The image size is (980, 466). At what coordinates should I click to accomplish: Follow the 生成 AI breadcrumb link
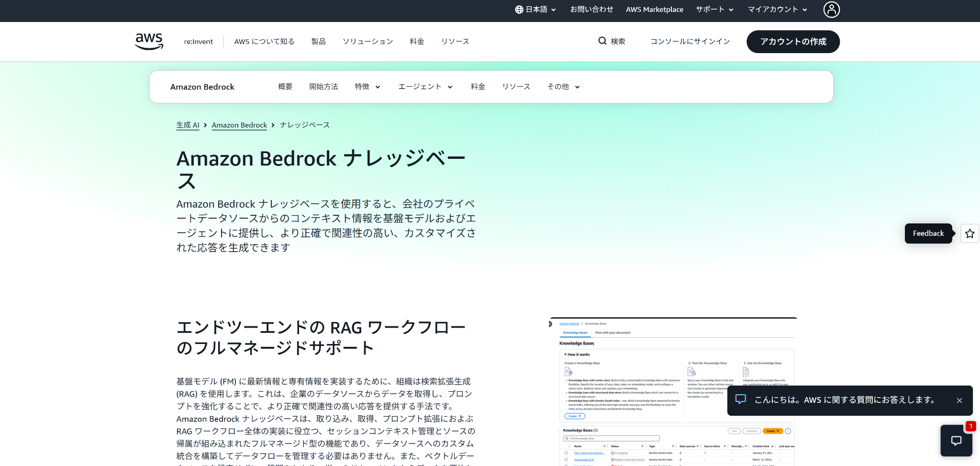click(188, 125)
